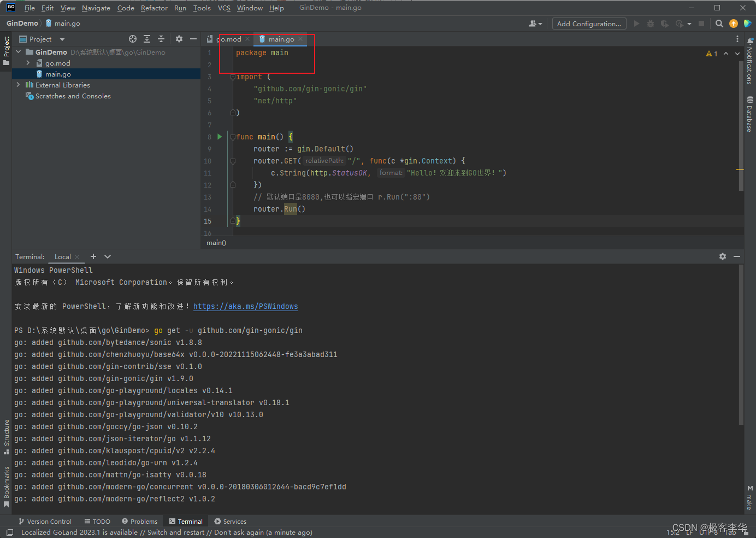Click the terminal vertical scrollbar
The width and height of the screenshot is (756, 538).
741,344
